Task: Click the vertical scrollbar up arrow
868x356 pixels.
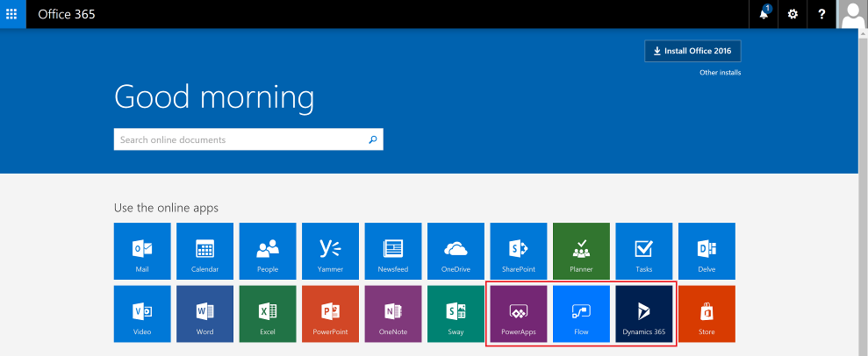Action: [x=864, y=33]
